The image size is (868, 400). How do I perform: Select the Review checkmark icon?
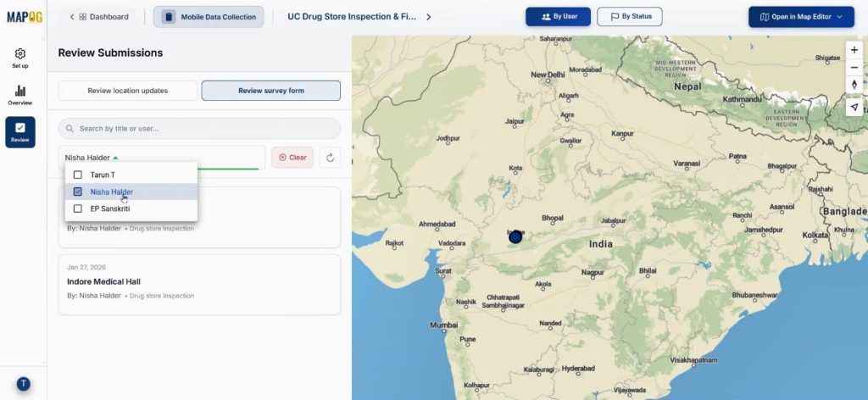20,132
